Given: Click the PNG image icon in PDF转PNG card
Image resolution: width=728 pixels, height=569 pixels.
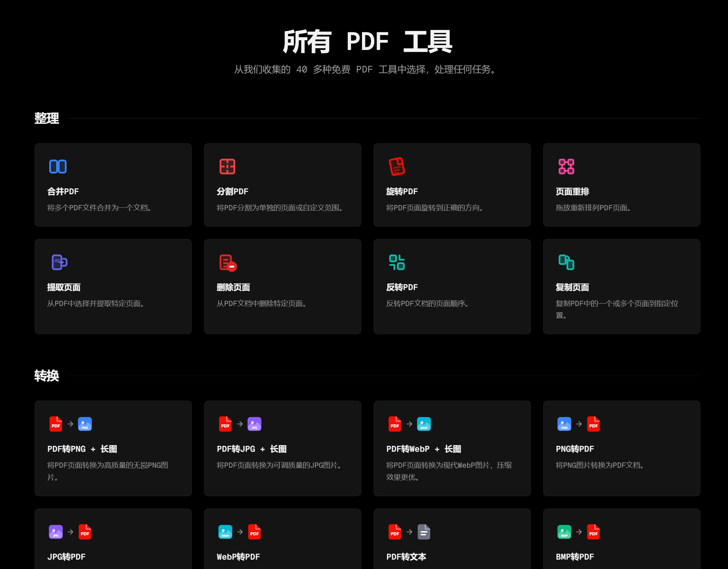Looking at the screenshot, I should [x=85, y=424].
